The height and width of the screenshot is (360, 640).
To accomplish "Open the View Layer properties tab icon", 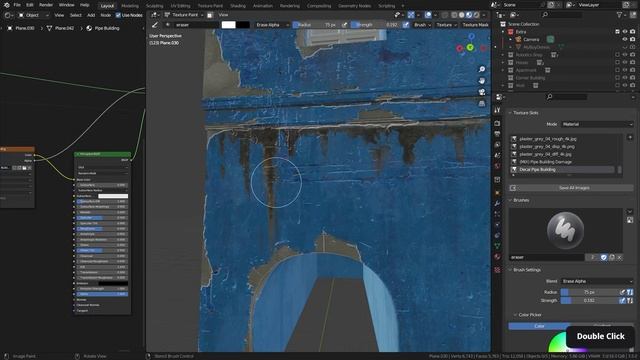I will (x=497, y=144).
